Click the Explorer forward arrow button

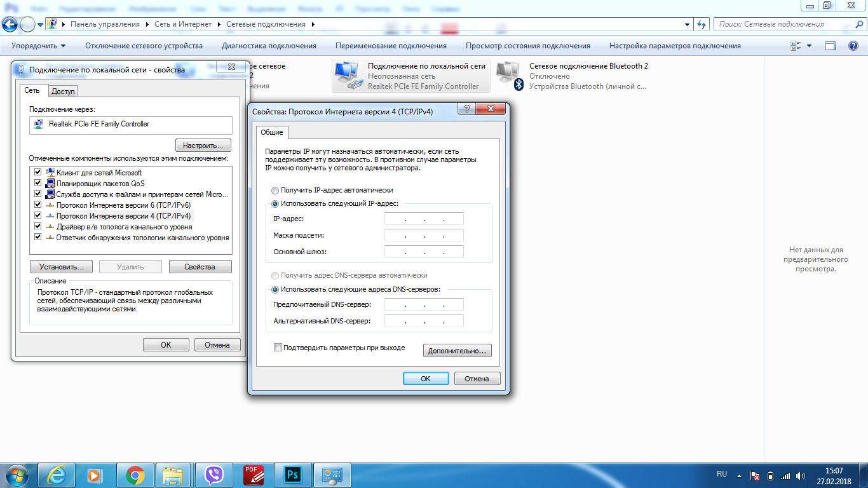point(28,24)
